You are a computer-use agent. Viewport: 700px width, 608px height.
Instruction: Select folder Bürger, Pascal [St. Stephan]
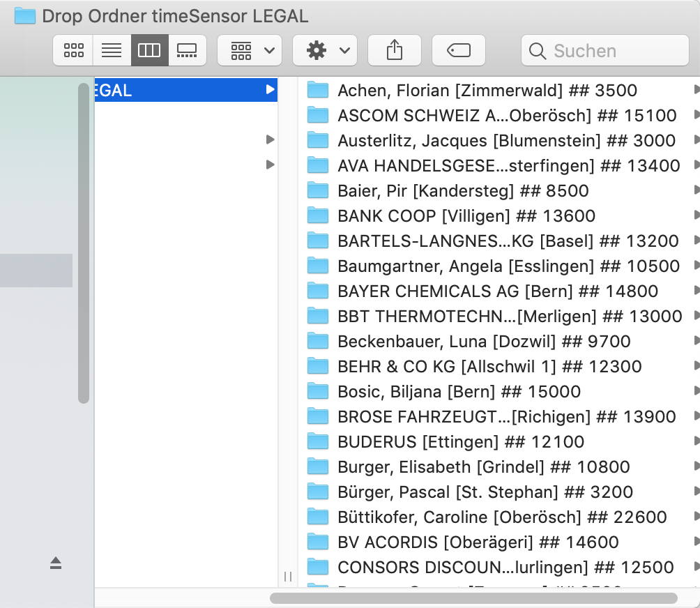tap(500, 492)
